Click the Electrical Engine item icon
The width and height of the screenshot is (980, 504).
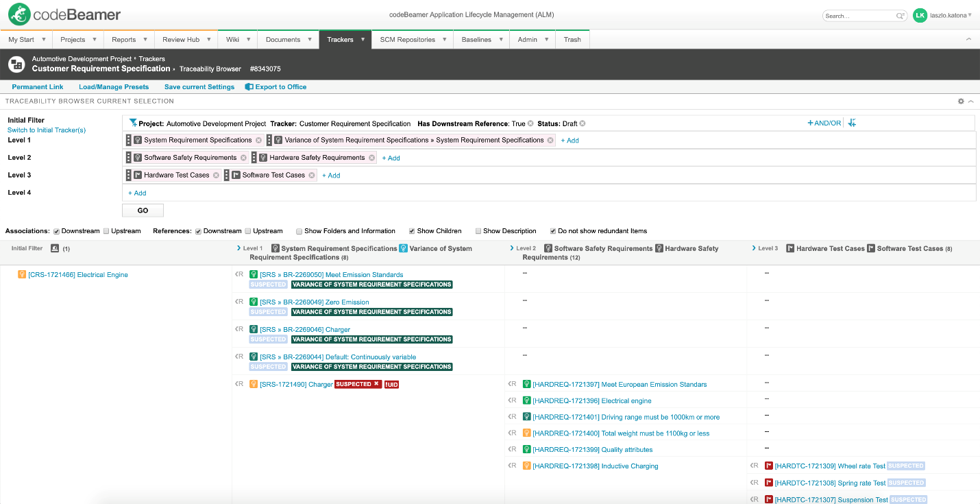(x=22, y=275)
